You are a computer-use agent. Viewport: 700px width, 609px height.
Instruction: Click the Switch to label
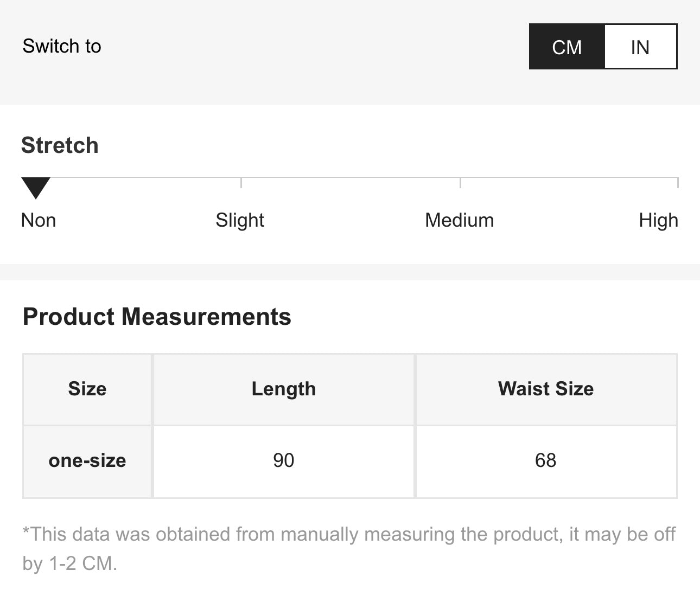pos(62,46)
